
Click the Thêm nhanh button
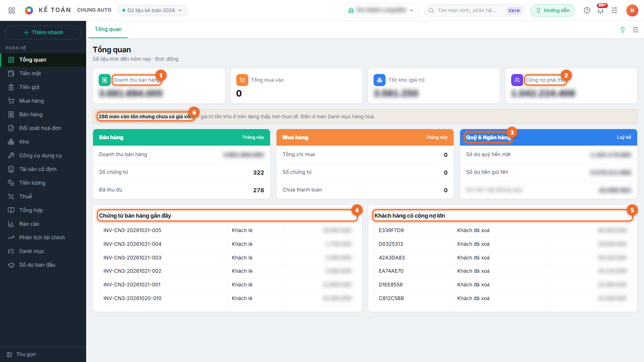(43, 33)
